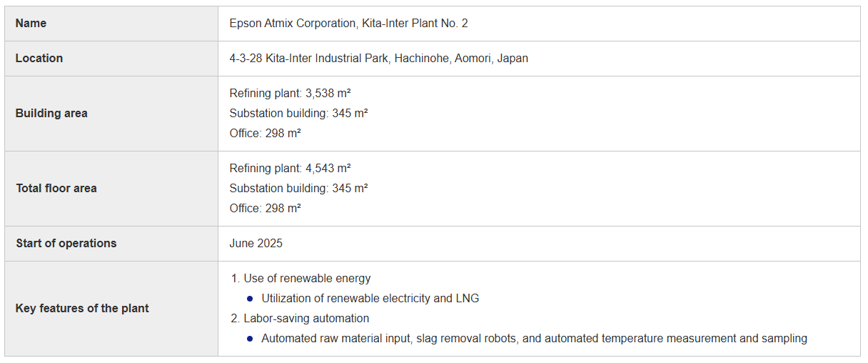
Task: Click Office: 298 m² under Total floor area
Action: click(265, 209)
